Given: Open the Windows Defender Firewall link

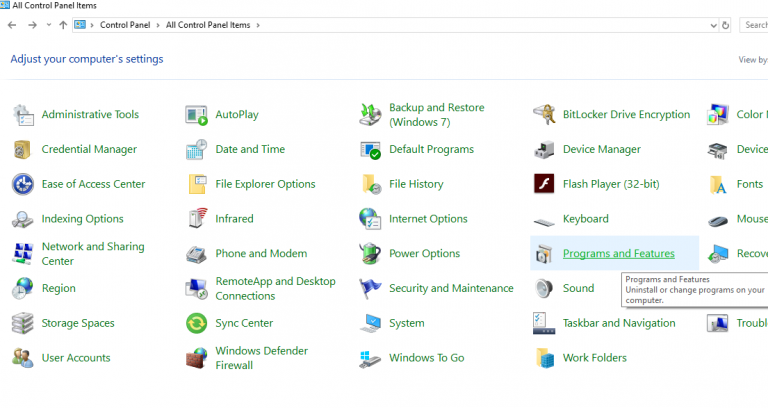Looking at the screenshot, I should coord(262,358).
